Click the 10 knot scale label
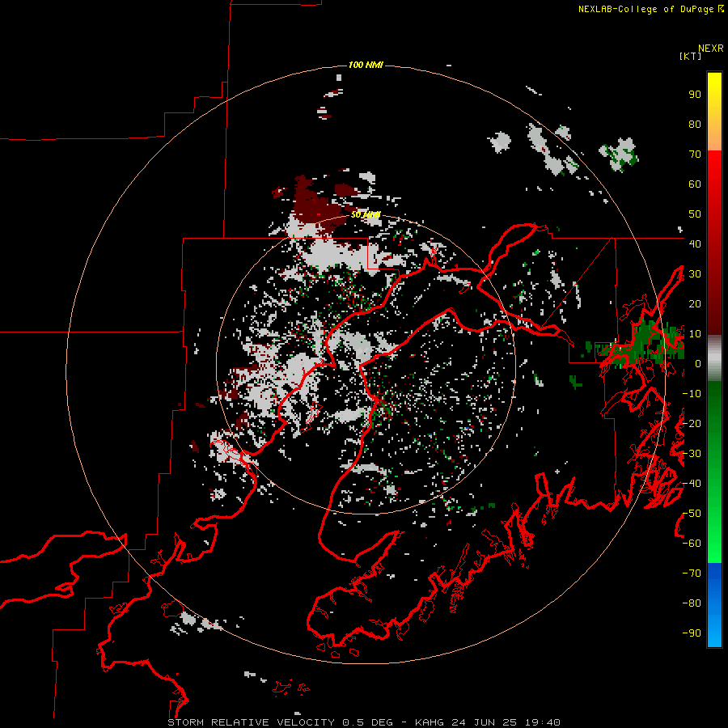This screenshot has width=728, height=728. 695,334
